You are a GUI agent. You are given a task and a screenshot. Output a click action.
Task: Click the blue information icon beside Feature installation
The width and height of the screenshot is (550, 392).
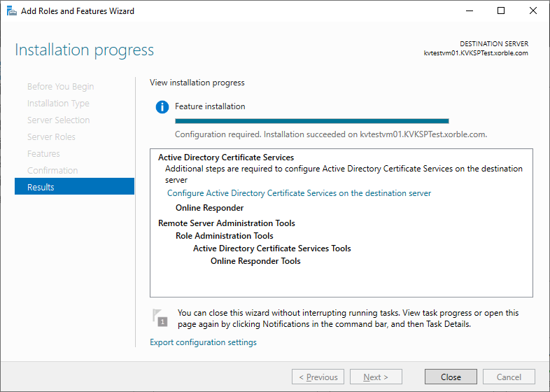point(162,107)
